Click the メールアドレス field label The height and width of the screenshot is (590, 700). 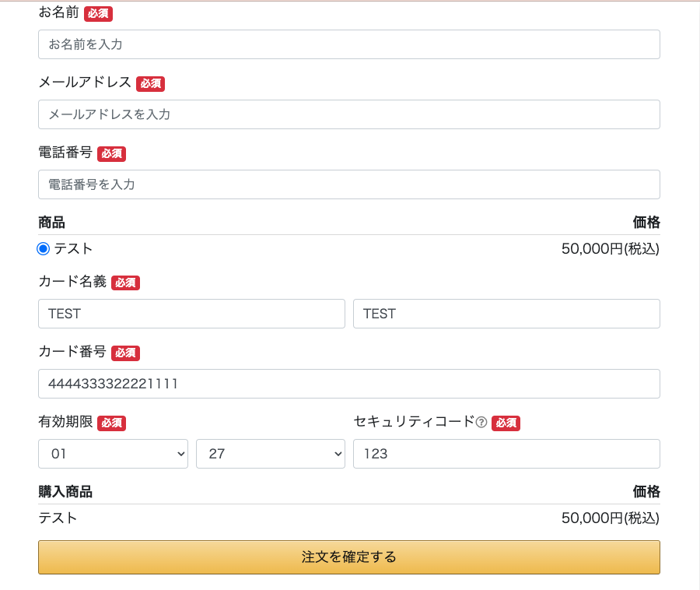(85, 83)
